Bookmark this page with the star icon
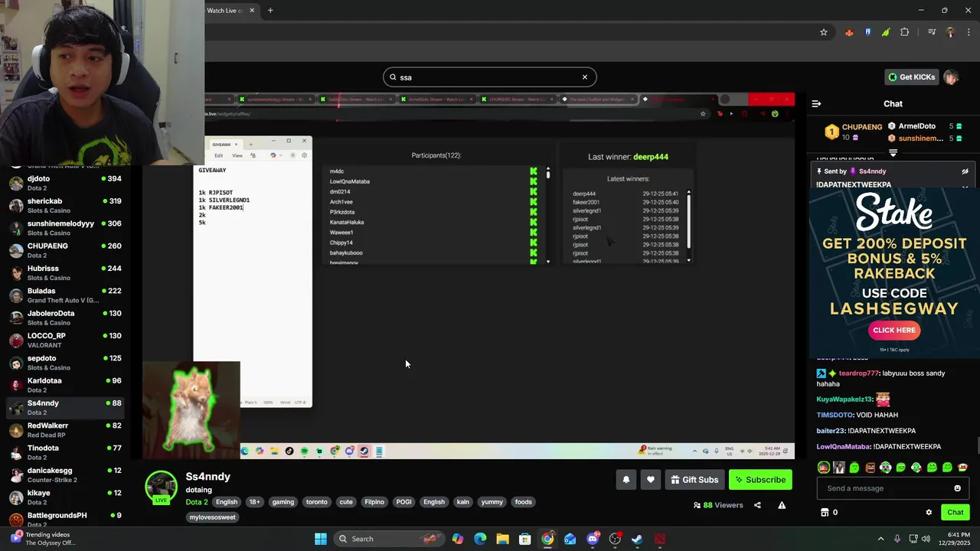980x551 pixels. (x=824, y=32)
